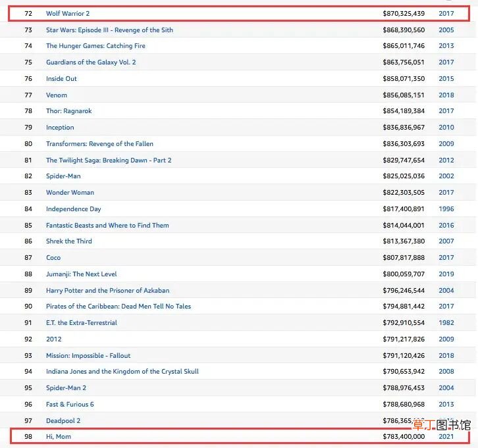Open the Shrek the Third link
Viewport: 478px width, 448px height.
pyautogui.click(x=69, y=241)
